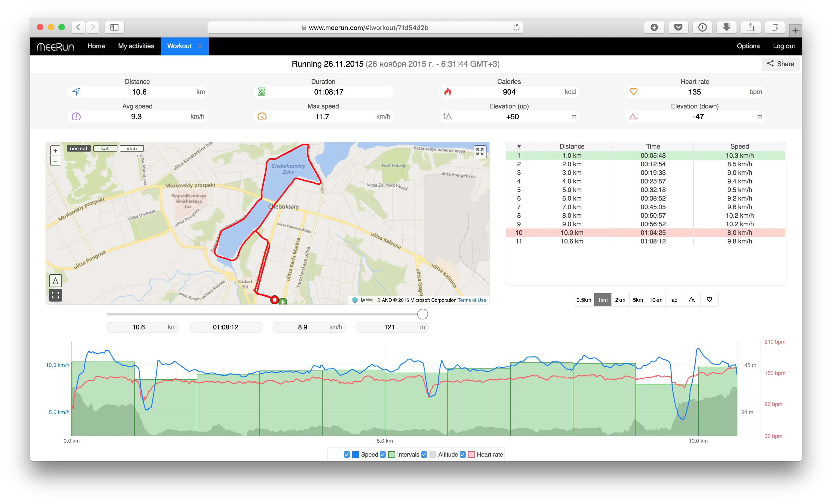Click the fullscreen bracket icon bottom-left of map
This screenshot has height=504, width=832.
click(55, 295)
